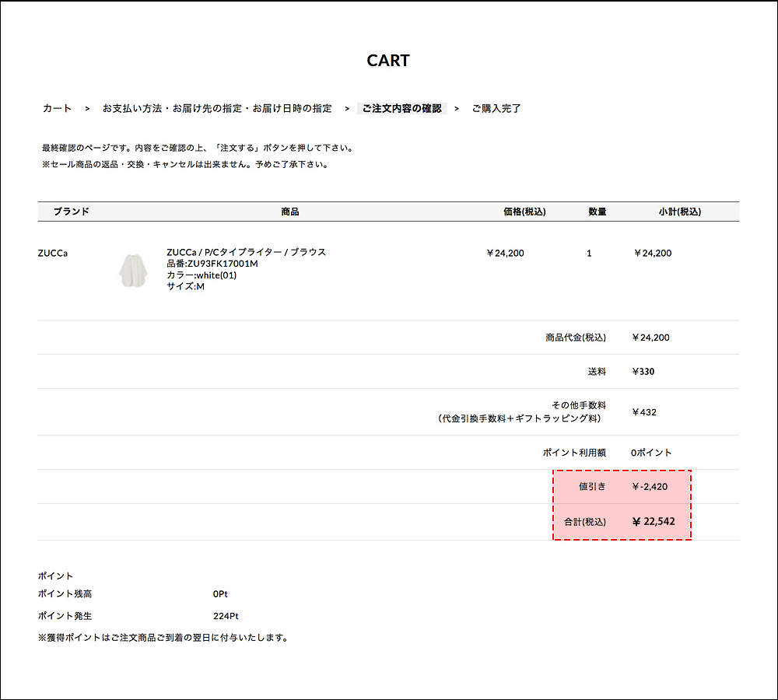Click the 数量 column header

[597, 212]
